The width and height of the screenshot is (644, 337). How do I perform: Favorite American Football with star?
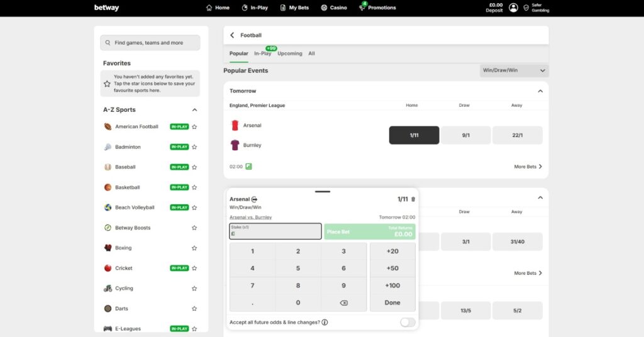[x=195, y=127]
